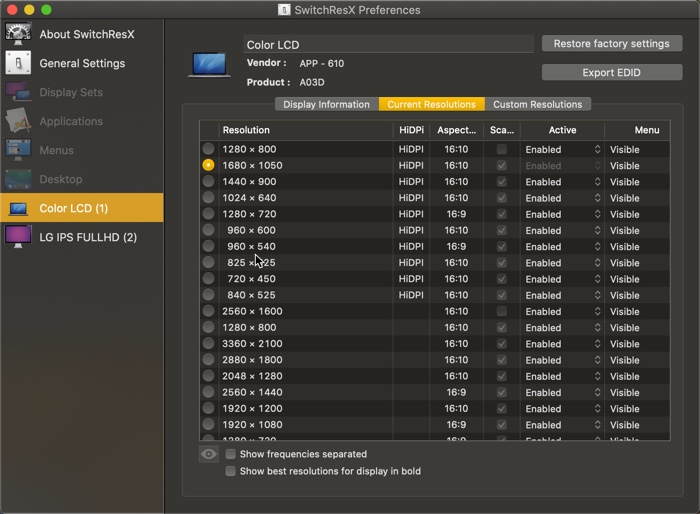Open Active dropdown for 3360 × 2100 row

(562, 344)
